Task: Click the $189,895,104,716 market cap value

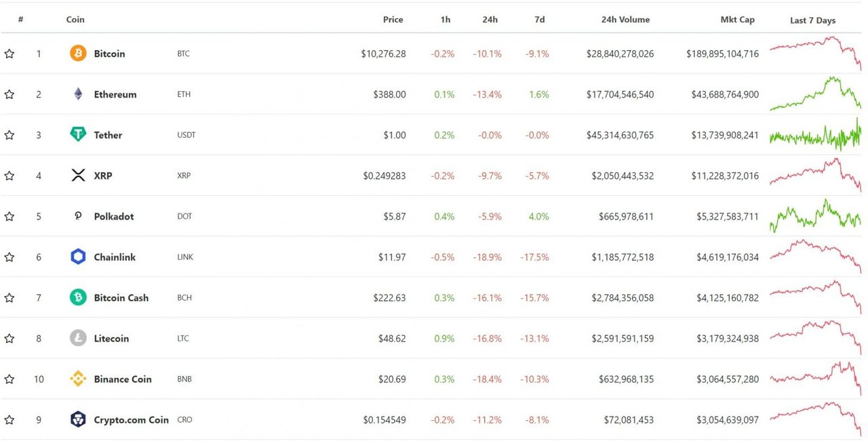Action: (722, 54)
